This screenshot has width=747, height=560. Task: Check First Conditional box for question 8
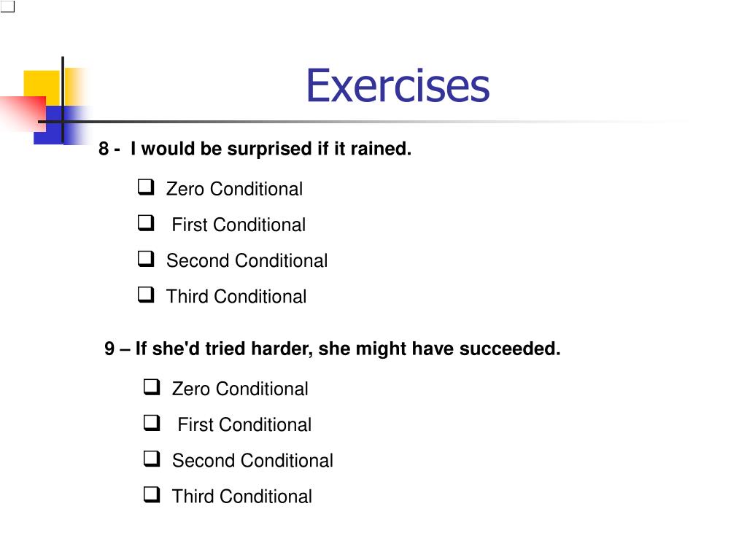tap(146, 223)
